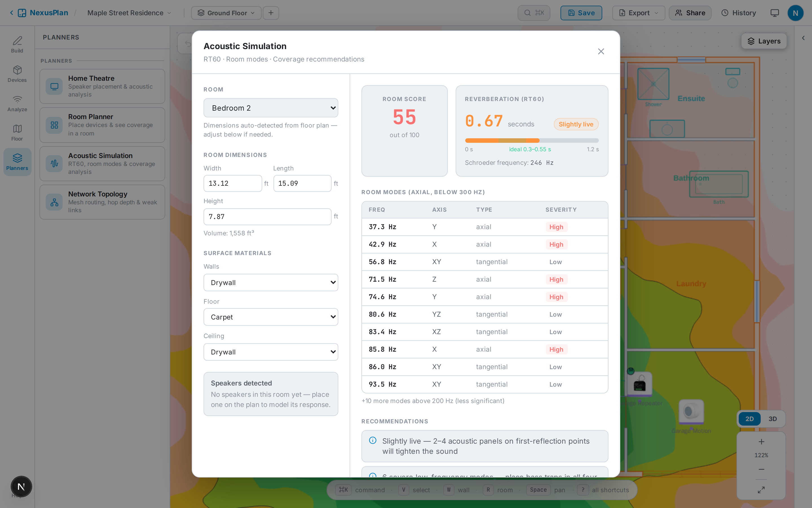Add a new floor with plus button
This screenshot has height=508, width=812.
tap(271, 13)
